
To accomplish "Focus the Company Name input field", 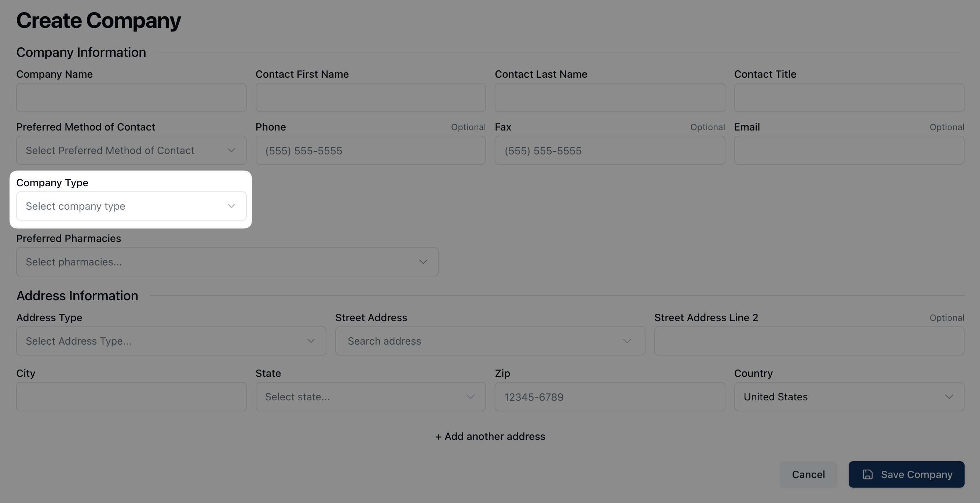I will (x=131, y=98).
